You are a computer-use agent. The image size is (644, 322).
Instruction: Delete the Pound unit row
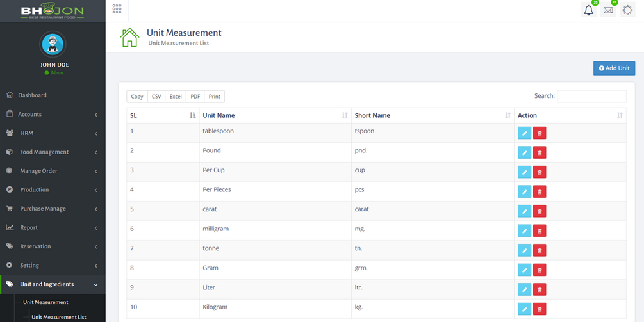[x=540, y=152]
